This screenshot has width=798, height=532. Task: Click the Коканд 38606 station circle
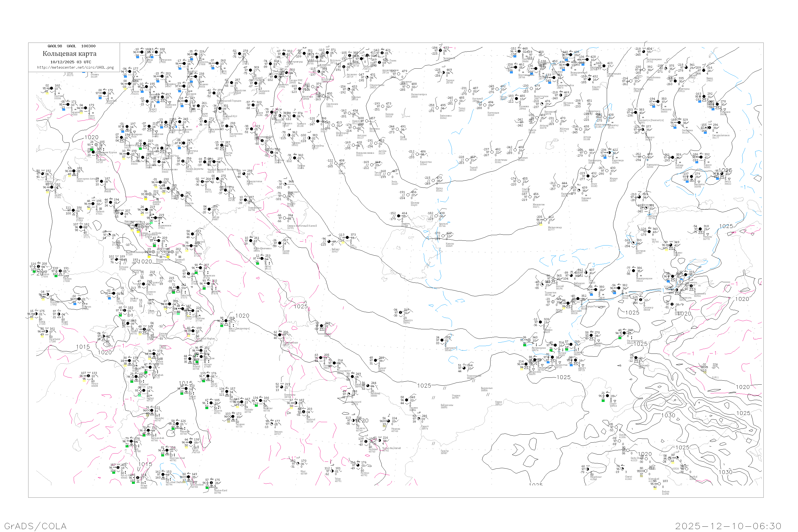(591, 335)
